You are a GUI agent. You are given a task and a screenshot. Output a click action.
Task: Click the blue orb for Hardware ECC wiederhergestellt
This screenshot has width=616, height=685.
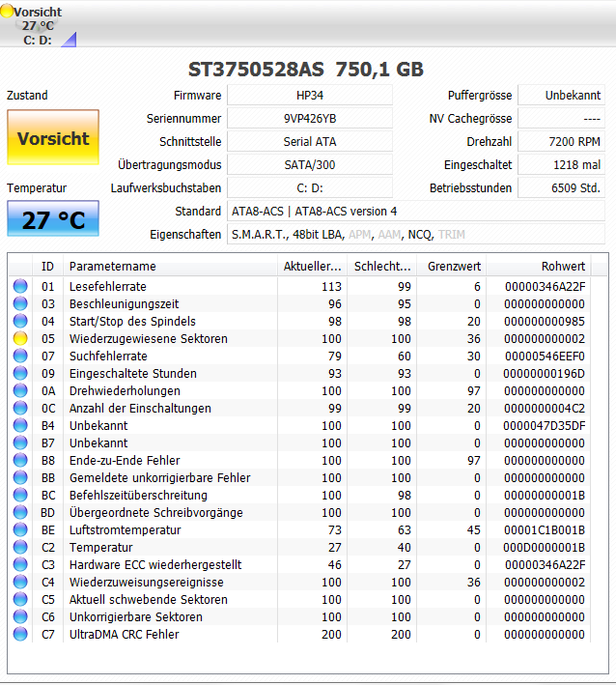[20, 564]
